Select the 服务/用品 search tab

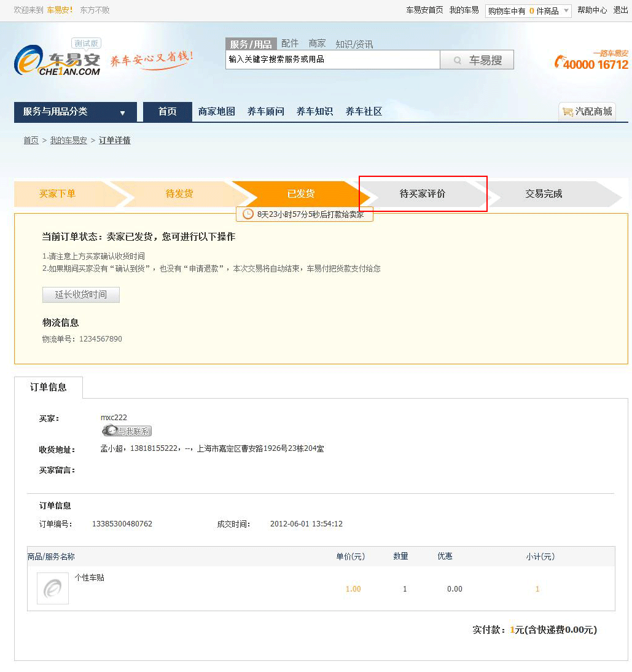pyautogui.click(x=251, y=44)
